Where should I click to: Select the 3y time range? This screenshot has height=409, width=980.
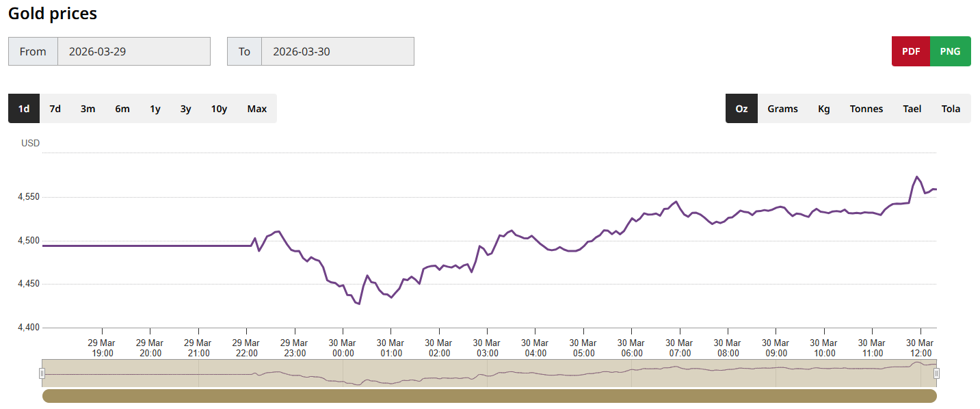tap(186, 109)
